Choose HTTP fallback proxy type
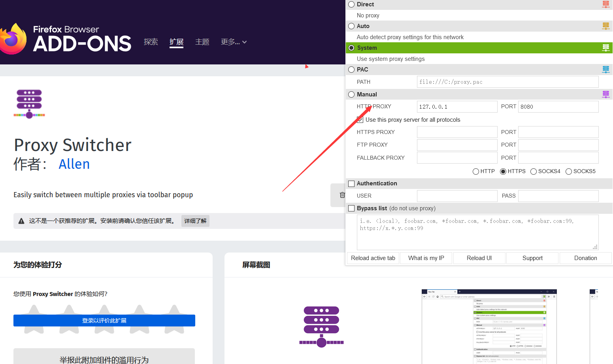Viewport: 613px width, 364px height. 476,172
